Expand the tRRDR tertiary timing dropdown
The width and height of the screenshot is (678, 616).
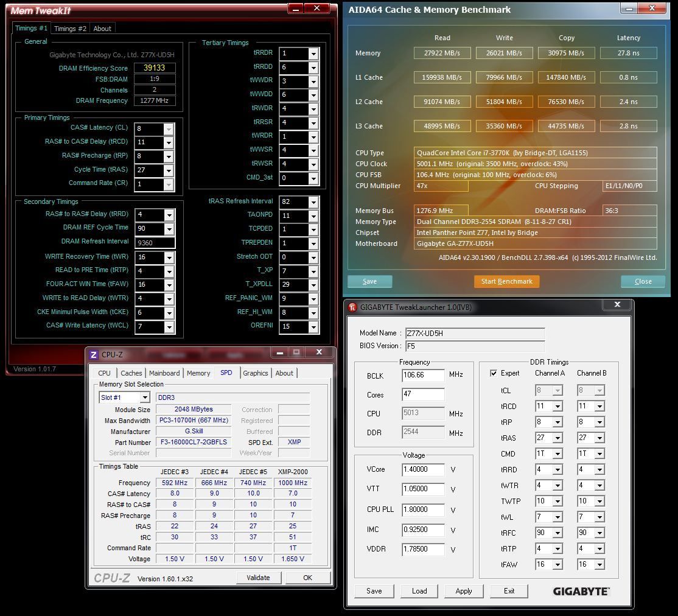tap(313, 54)
